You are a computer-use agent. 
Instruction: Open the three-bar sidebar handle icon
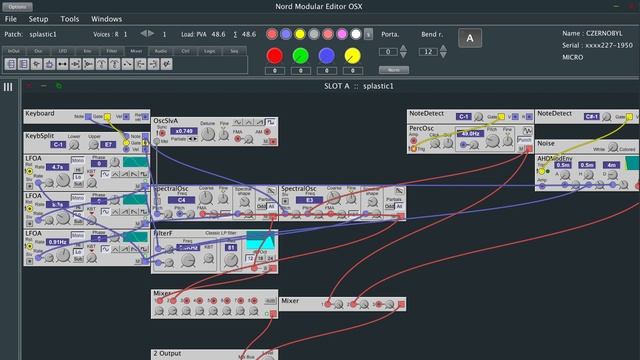point(8,87)
